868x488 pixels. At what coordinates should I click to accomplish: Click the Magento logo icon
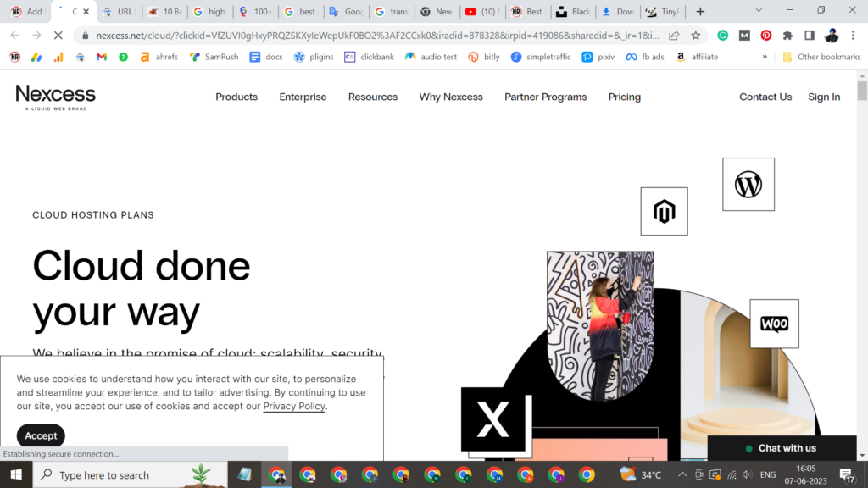(x=664, y=212)
